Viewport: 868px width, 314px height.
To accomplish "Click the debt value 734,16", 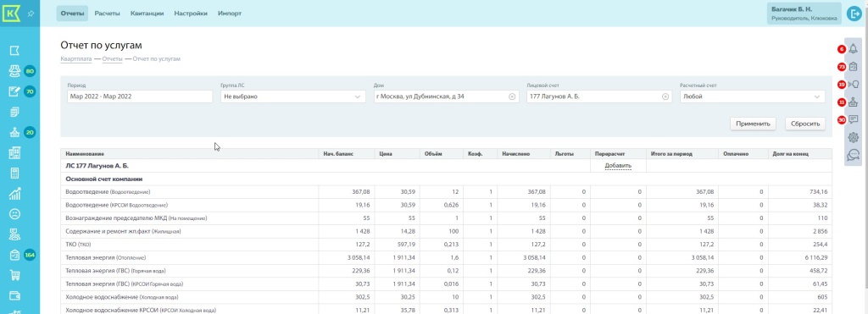I will point(819,192).
